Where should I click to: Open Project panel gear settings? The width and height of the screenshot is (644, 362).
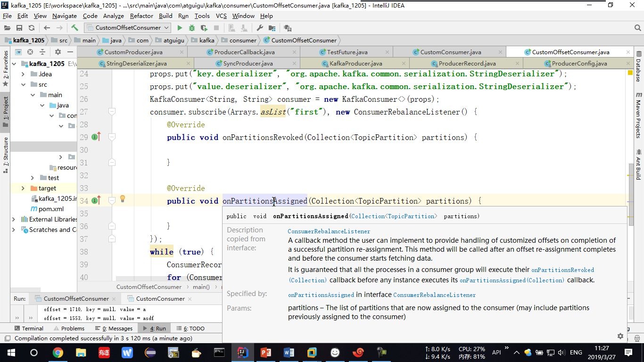[x=58, y=52]
